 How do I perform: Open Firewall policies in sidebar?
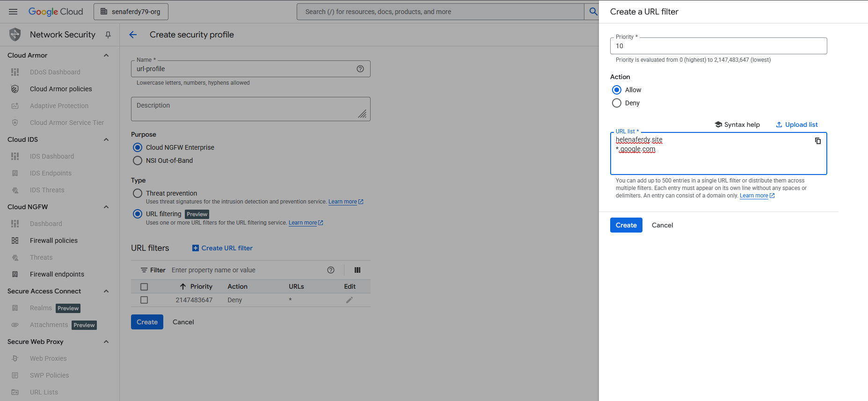(x=54, y=241)
